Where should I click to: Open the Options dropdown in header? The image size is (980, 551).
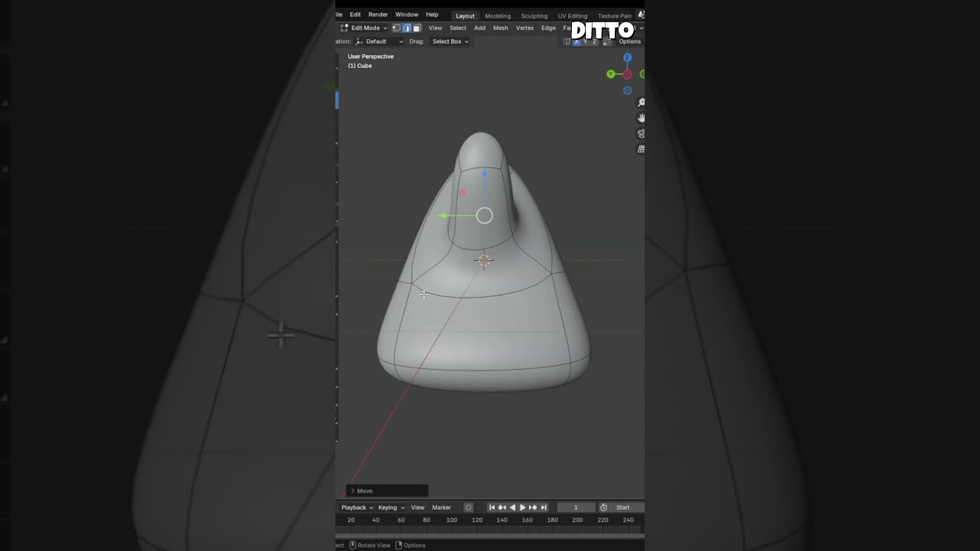tap(630, 41)
